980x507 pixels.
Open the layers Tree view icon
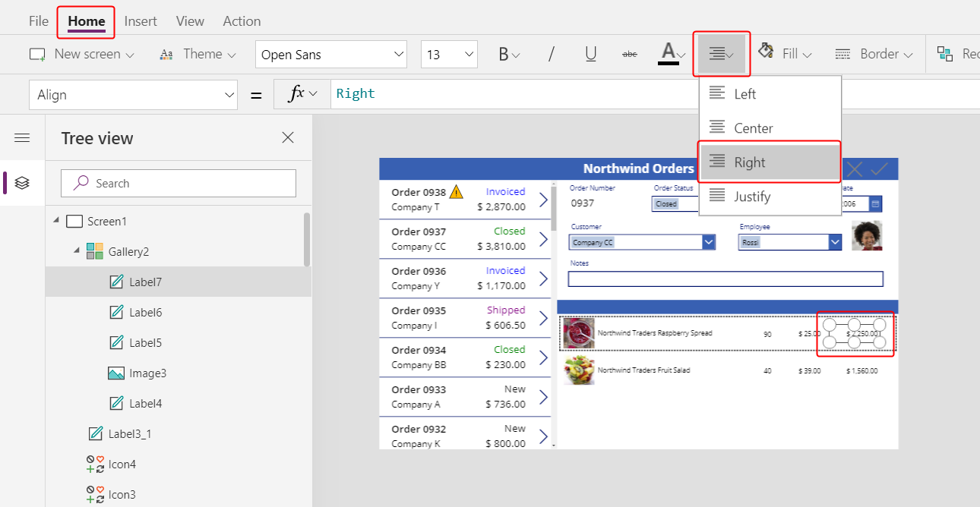pos(22,183)
